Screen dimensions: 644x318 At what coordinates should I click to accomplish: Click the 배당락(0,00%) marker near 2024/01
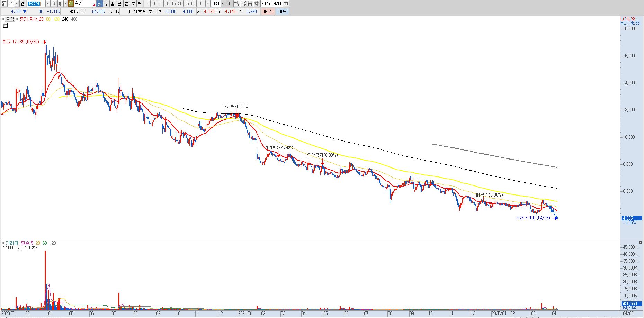[236, 107]
